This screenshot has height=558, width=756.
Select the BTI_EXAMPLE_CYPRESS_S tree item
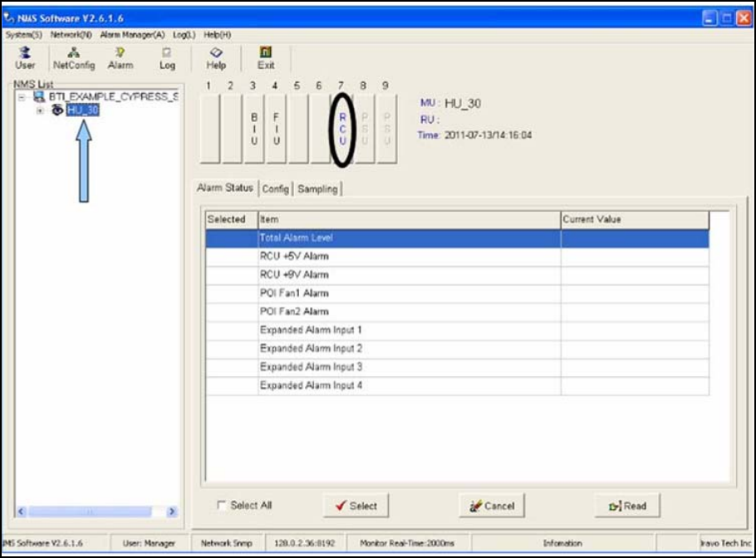[x=113, y=97]
